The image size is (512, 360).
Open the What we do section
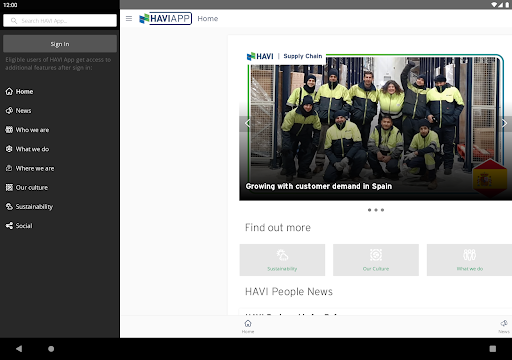(27, 149)
